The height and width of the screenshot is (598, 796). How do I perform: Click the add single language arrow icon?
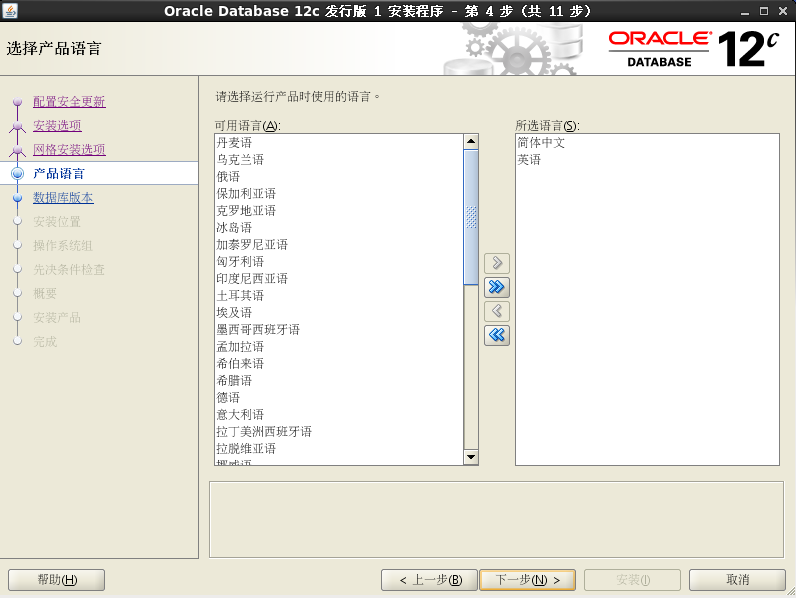pos(496,263)
